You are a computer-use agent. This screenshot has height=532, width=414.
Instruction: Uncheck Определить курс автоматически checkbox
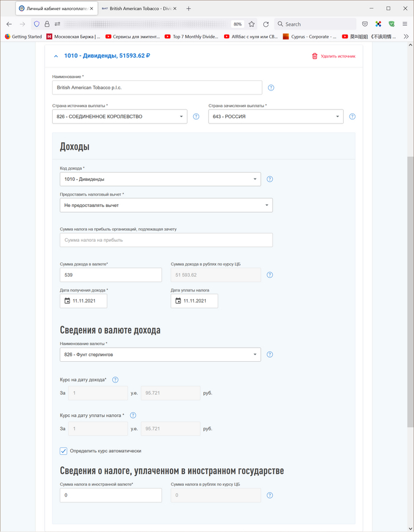[64, 451]
